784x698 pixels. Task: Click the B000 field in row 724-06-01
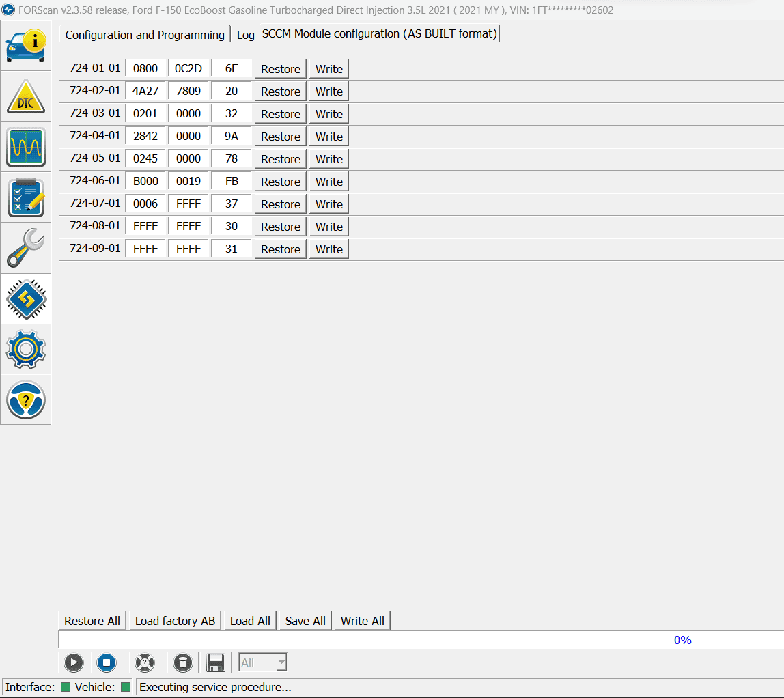click(145, 181)
